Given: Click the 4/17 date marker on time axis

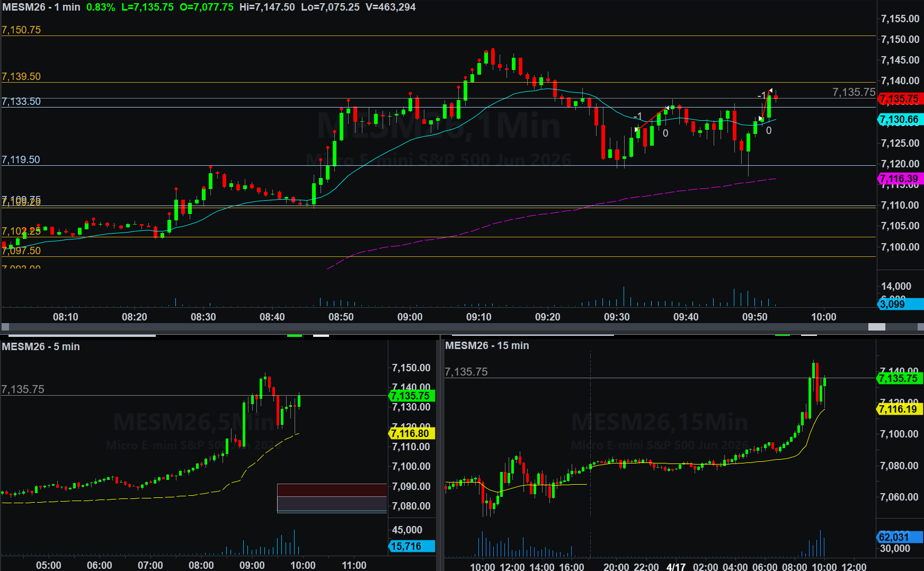Looking at the screenshot, I should coord(676,567).
